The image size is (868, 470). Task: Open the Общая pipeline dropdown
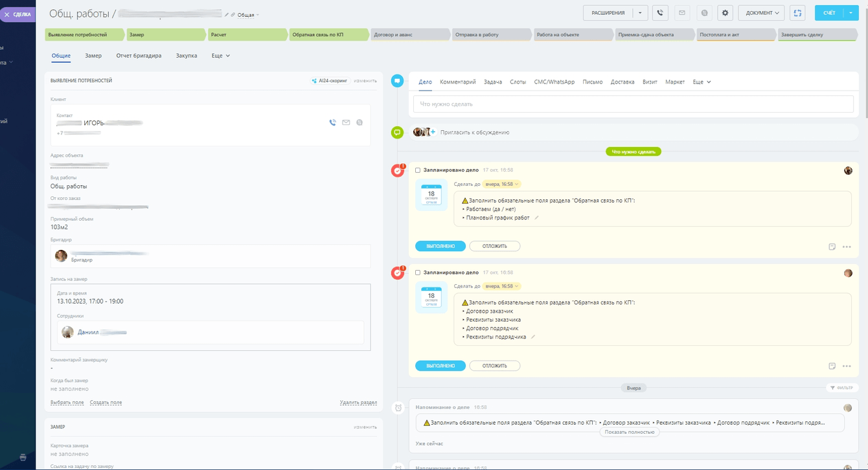[248, 14]
